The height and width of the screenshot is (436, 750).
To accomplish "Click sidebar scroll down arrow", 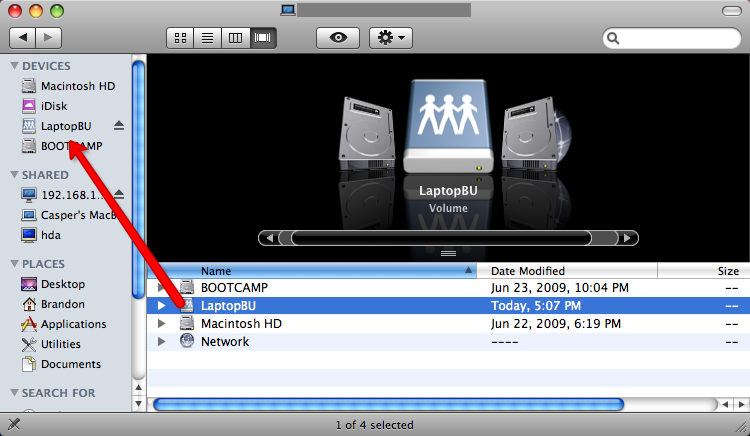I will pyautogui.click(x=138, y=403).
